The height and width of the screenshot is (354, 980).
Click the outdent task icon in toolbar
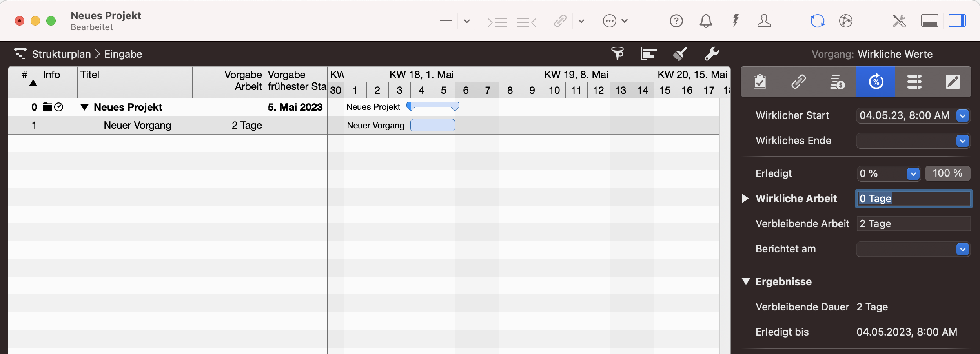point(526,21)
